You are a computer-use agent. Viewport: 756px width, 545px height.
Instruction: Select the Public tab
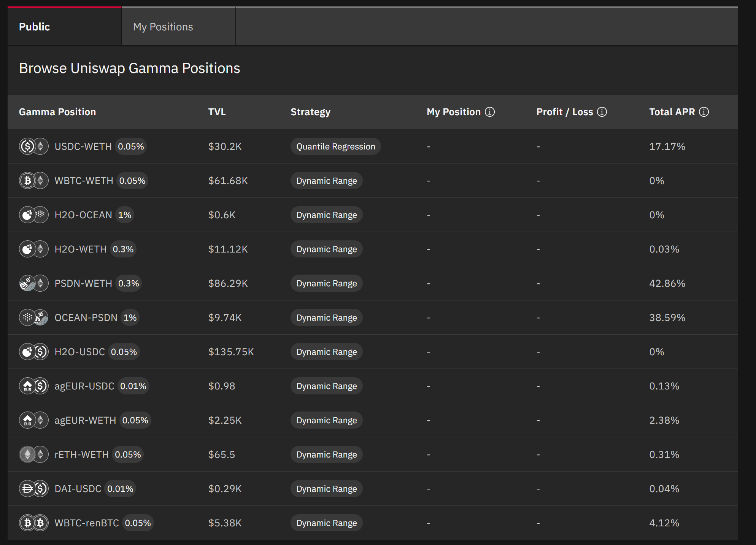[65, 27]
